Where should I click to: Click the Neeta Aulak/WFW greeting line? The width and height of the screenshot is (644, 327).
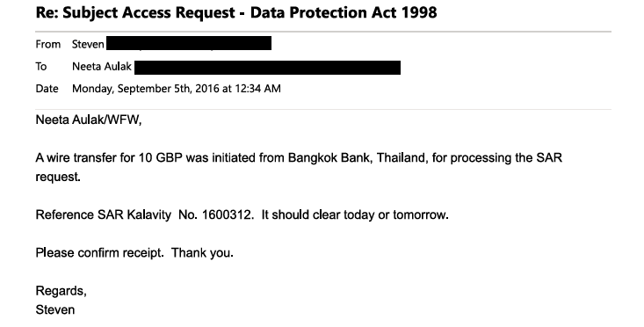point(89,120)
